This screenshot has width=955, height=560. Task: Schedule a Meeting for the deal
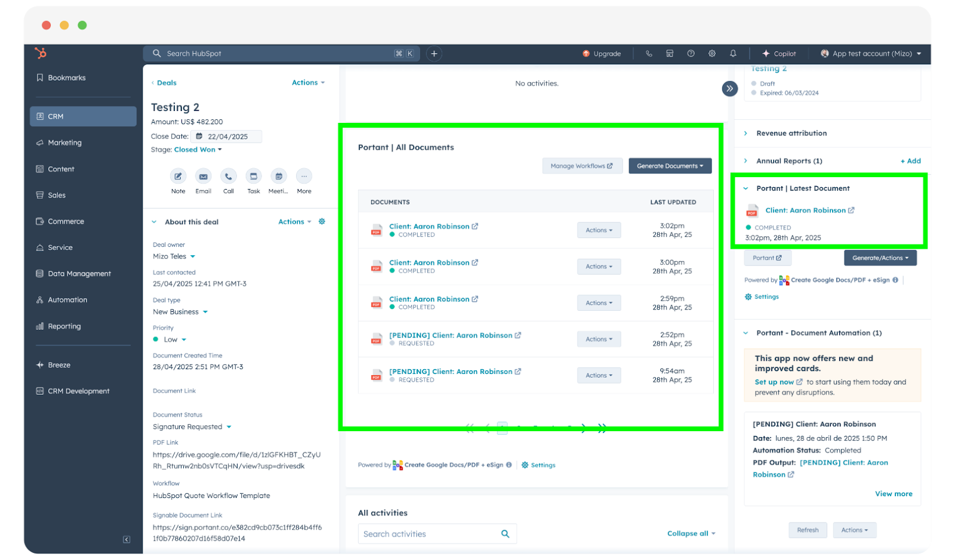[x=279, y=177]
